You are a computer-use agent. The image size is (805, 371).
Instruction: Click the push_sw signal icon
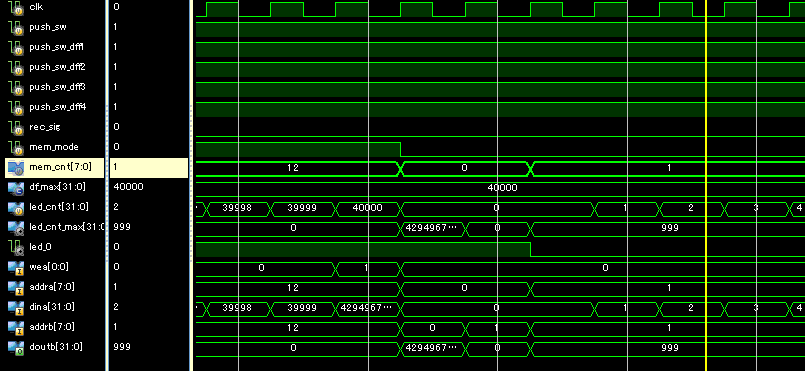pos(15,28)
